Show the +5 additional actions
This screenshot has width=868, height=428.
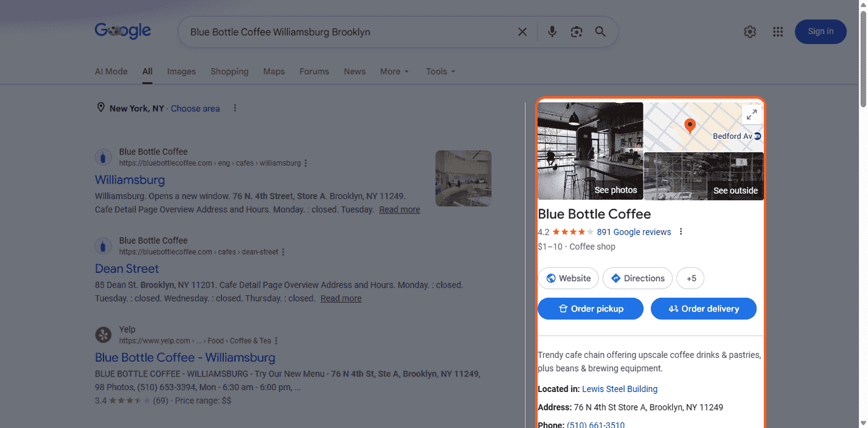point(691,279)
